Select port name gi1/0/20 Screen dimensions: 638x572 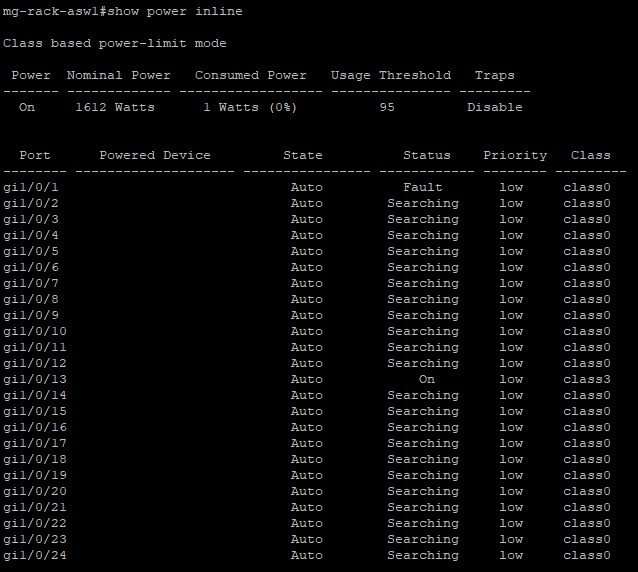tap(35, 491)
